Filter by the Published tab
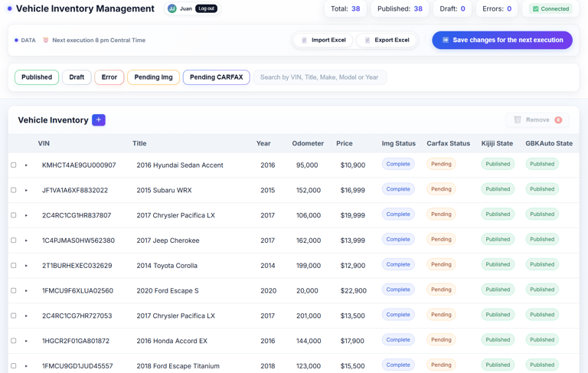This screenshot has width=588, height=373. pos(37,77)
